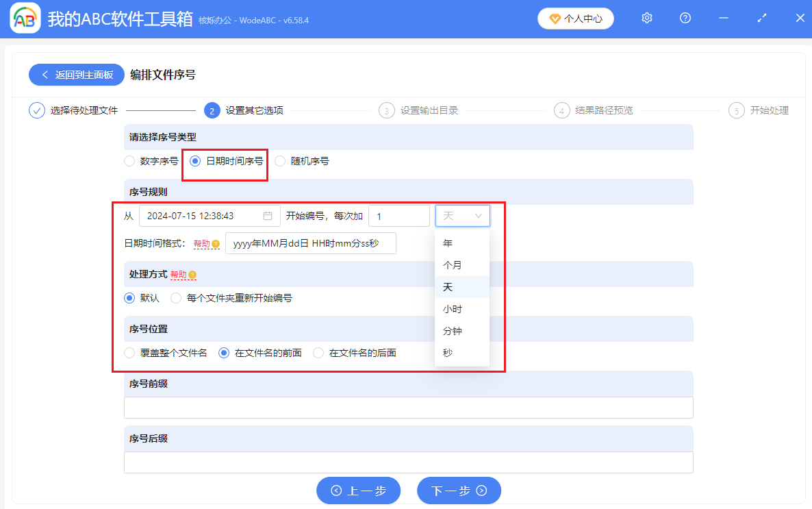812x509 pixels.
Task: Click the 下一步 button
Action: coord(459,491)
